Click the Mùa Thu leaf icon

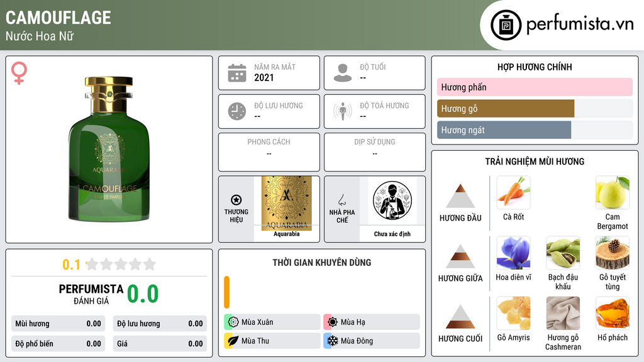point(233,341)
